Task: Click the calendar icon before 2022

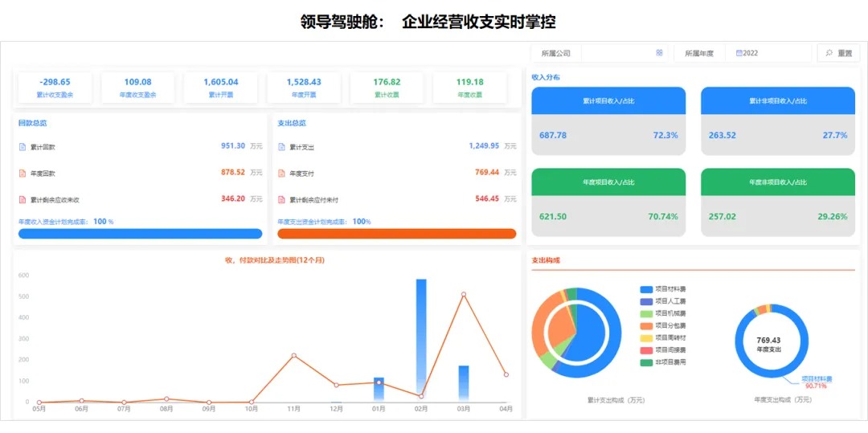Action: point(739,53)
